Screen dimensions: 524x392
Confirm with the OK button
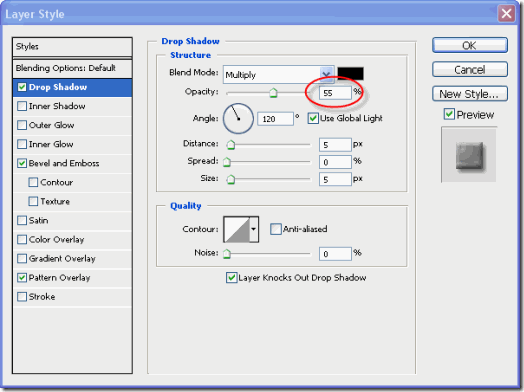(x=470, y=45)
